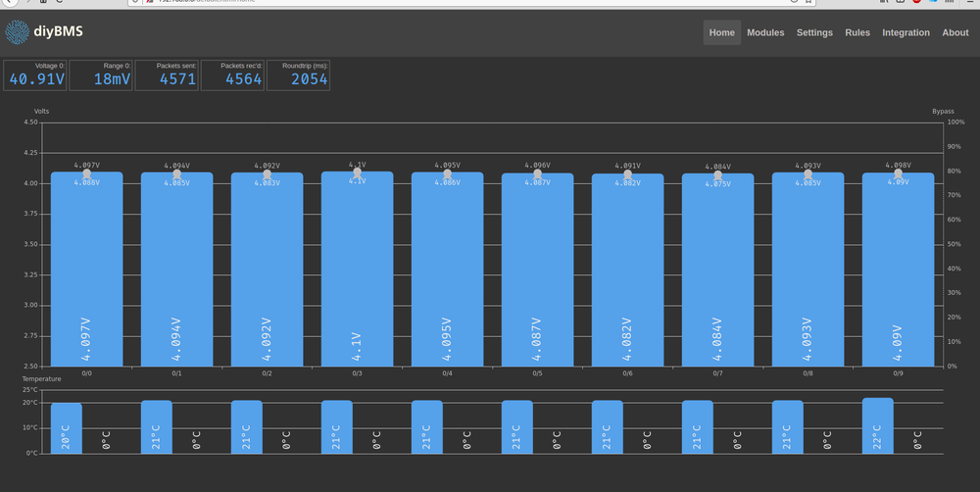Click the Roundtrip (ms) value box
Screen dimensions: 980x492
pos(298,75)
